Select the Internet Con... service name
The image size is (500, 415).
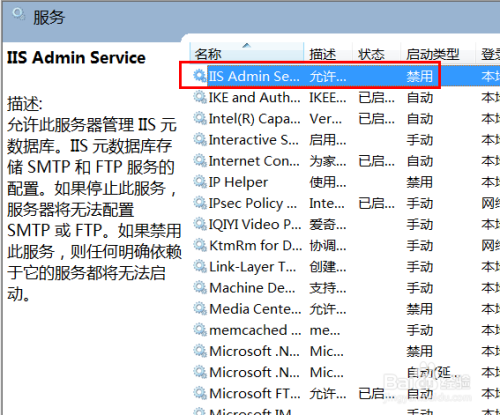point(254,161)
